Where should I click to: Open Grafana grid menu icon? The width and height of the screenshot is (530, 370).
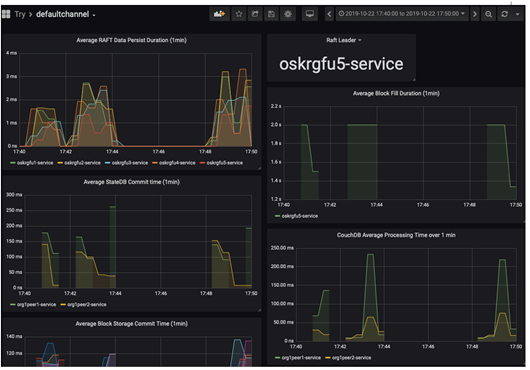pyautogui.click(x=6, y=14)
